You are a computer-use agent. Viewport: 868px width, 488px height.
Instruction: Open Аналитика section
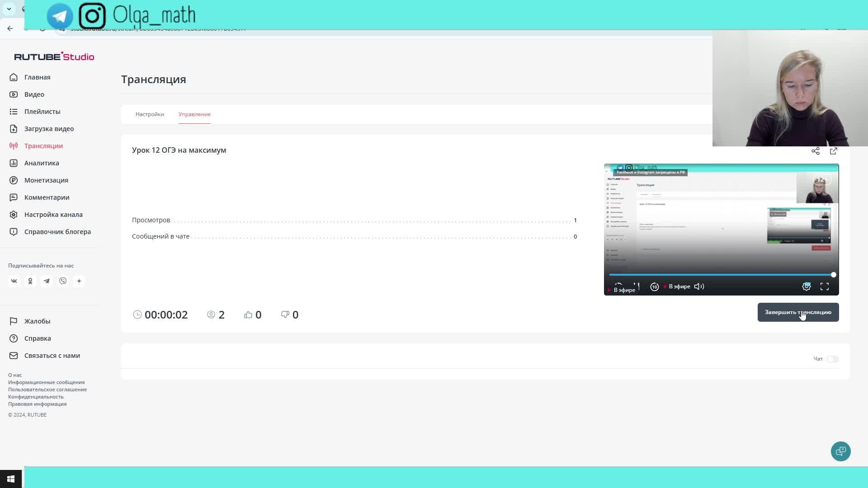tap(42, 163)
